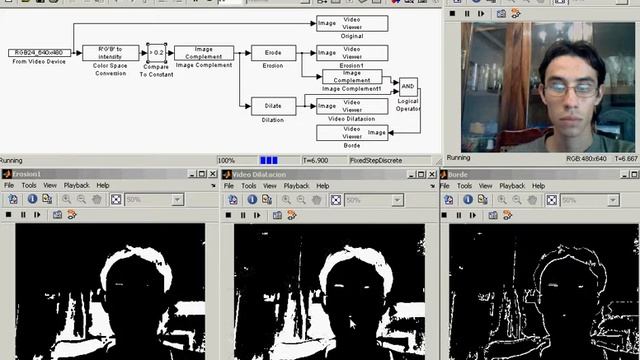Show video information in Borde window
Image resolution: width=640 pixels, height=360 pixels.
click(x=468, y=200)
